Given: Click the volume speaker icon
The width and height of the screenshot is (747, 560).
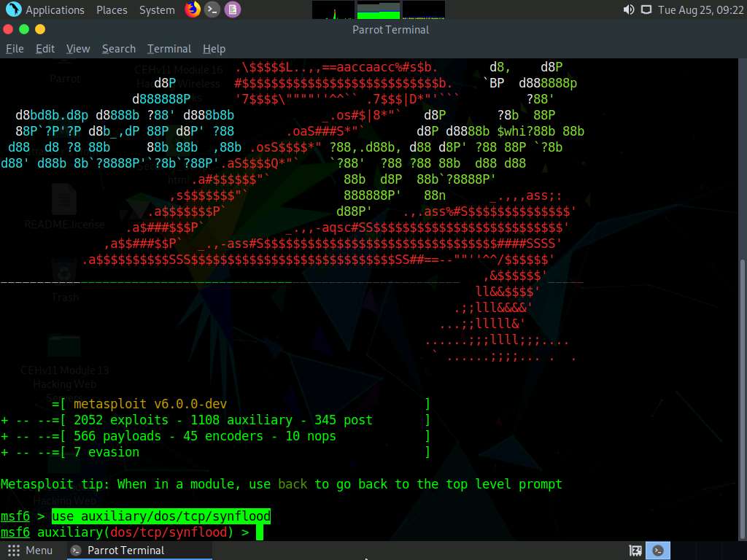Looking at the screenshot, I should tap(629, 9).
